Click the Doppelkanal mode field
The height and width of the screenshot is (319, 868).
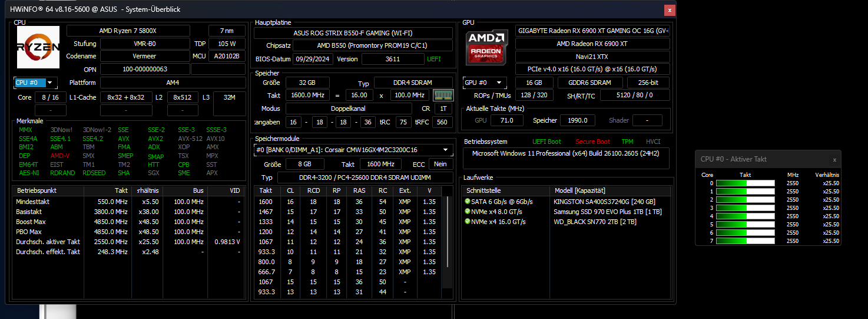(349, 109)
